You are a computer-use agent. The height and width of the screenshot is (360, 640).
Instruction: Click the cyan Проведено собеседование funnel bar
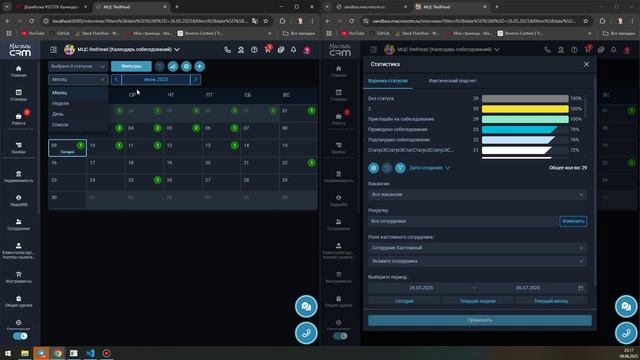(519, 129)
